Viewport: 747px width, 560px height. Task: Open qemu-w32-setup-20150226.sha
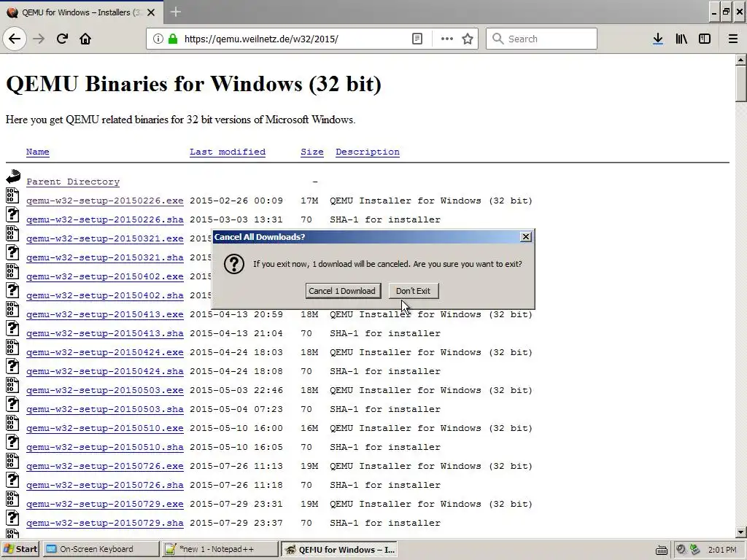105,219
